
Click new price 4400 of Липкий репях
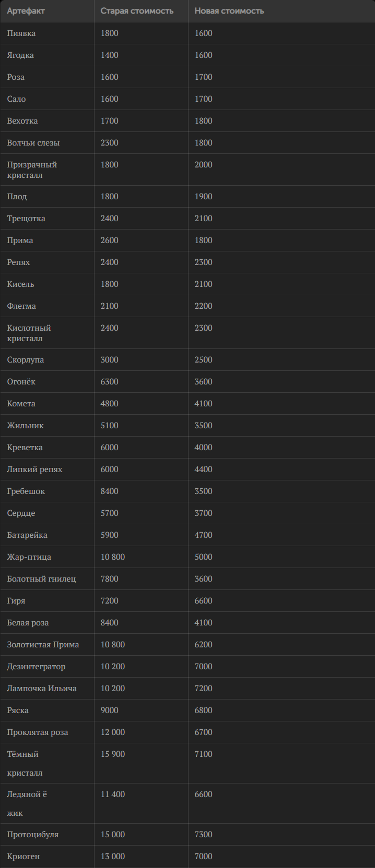(x=203, y=469)
